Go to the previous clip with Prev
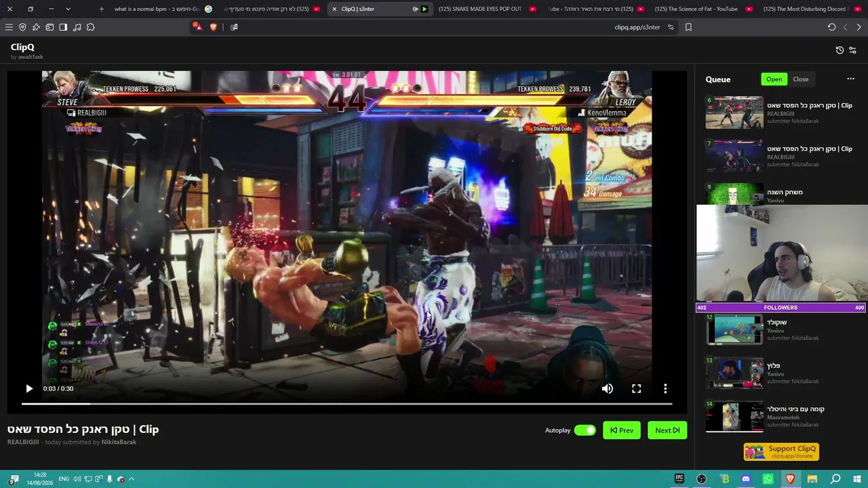Image resolution: width=868 pixels, height=488 pixels. (x=622, y=430)
